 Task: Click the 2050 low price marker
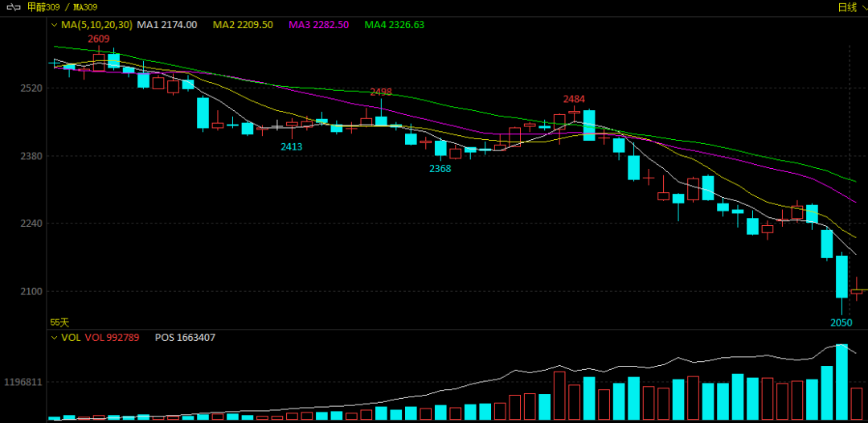(x=841, y=322)
